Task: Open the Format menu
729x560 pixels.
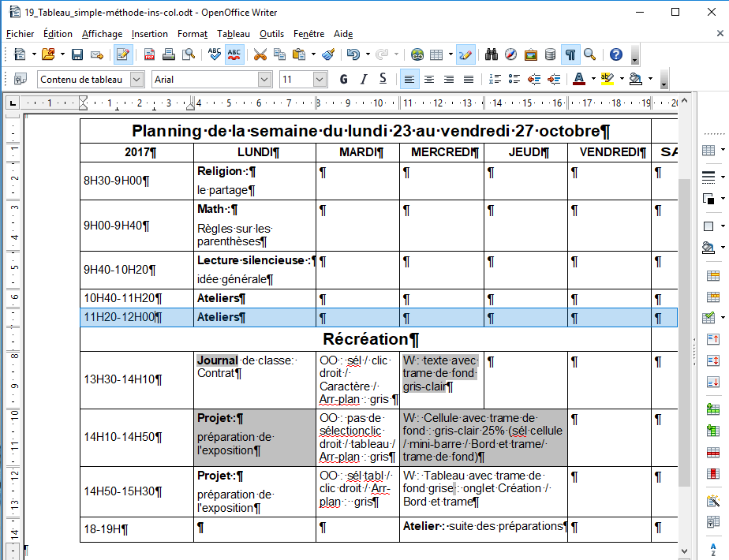Action: click(193, 34)
